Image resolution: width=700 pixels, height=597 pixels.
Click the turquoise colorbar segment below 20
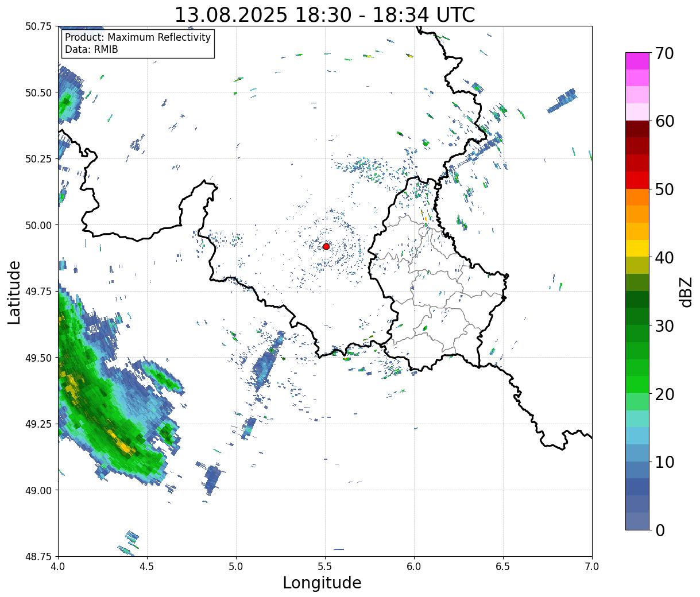[x=637, y=418]
